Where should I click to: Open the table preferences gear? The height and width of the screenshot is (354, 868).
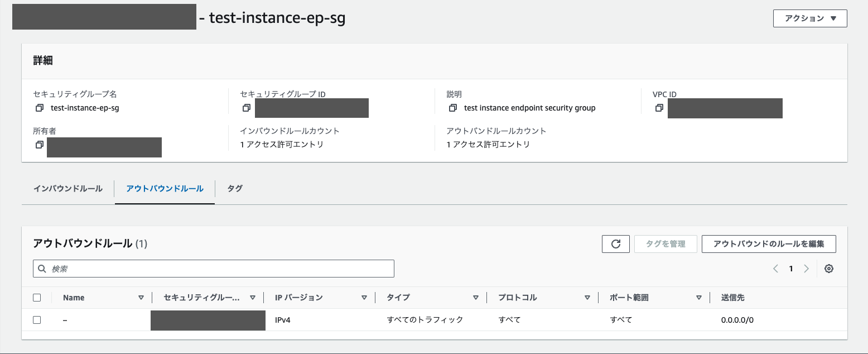[x=828, y=269]
